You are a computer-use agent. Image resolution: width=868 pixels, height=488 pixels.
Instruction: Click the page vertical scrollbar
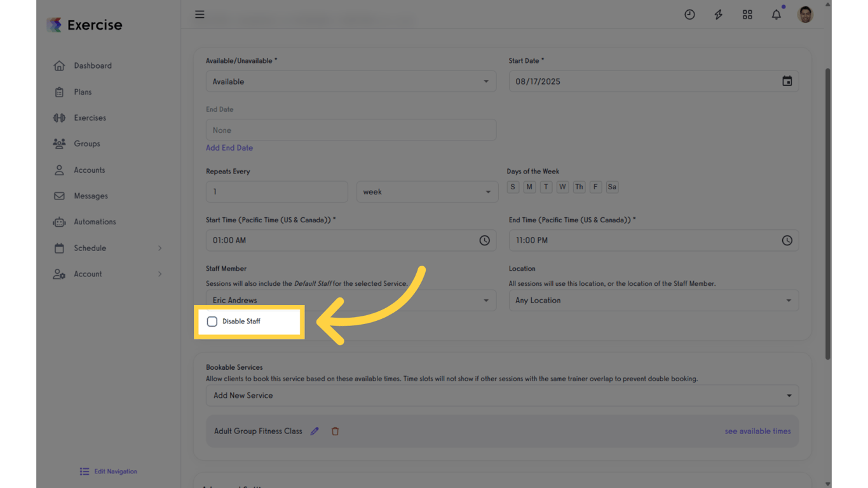coord(827,214)
